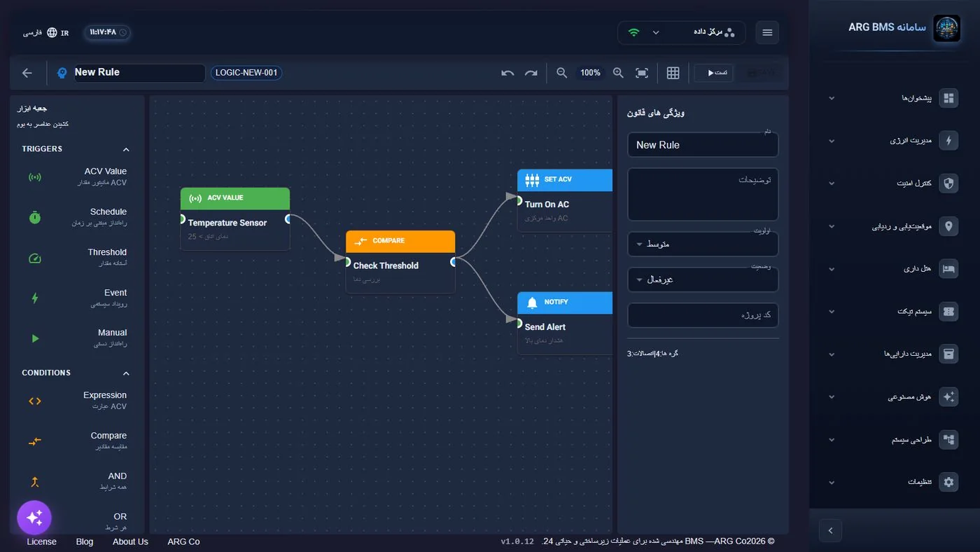
Task: Open the هوش مصنوعی sidebar menu
Action: [894, 396]
